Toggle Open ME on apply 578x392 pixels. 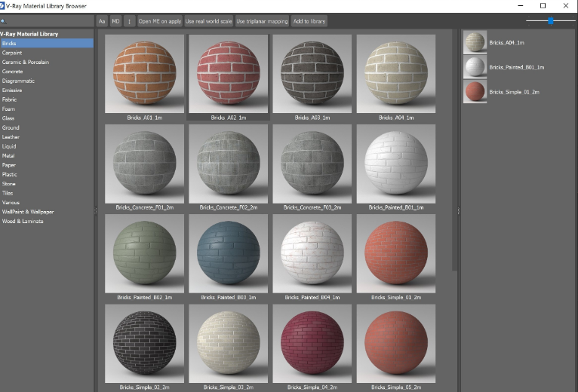coord(160,21)
